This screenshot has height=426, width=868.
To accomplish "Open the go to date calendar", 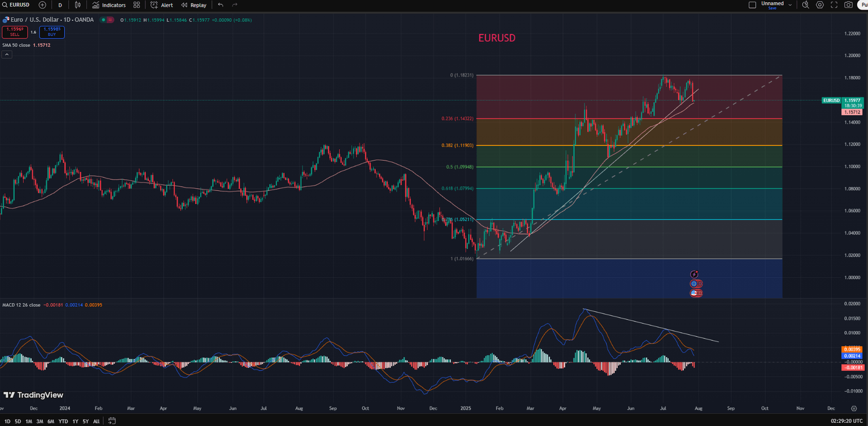I will pyautogui.click(x=112, y=421).
